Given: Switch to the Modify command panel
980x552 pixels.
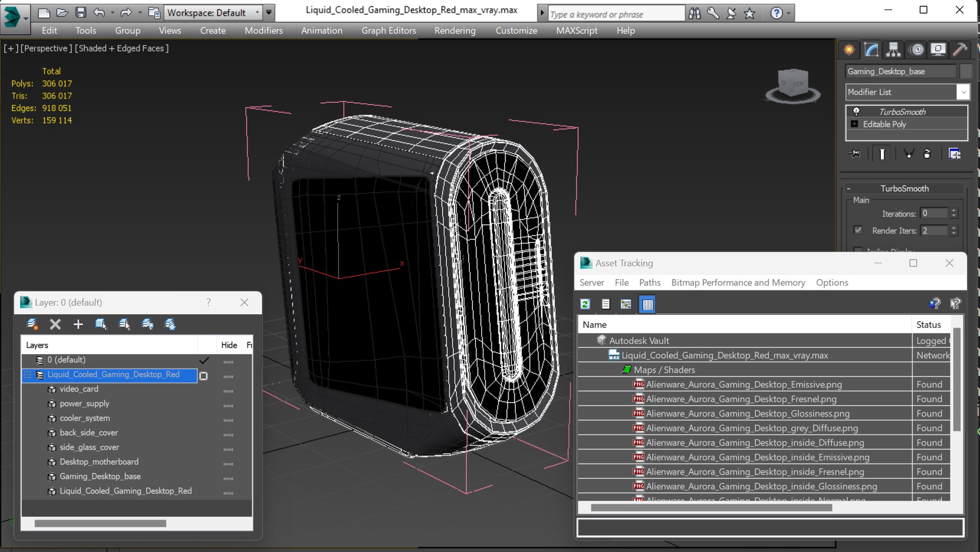Looking at the screenshot, I should tap(871, 50).
